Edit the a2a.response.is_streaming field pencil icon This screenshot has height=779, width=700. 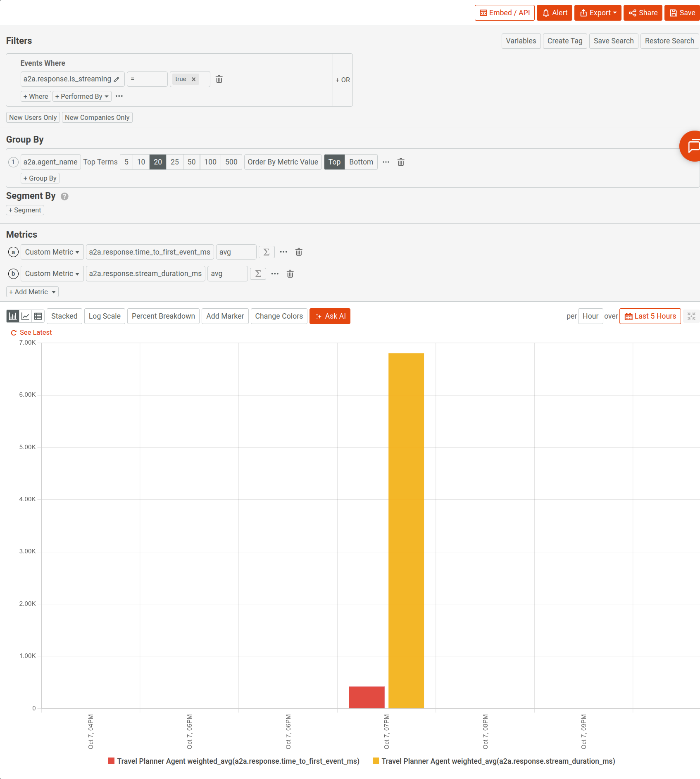point(117,79)
